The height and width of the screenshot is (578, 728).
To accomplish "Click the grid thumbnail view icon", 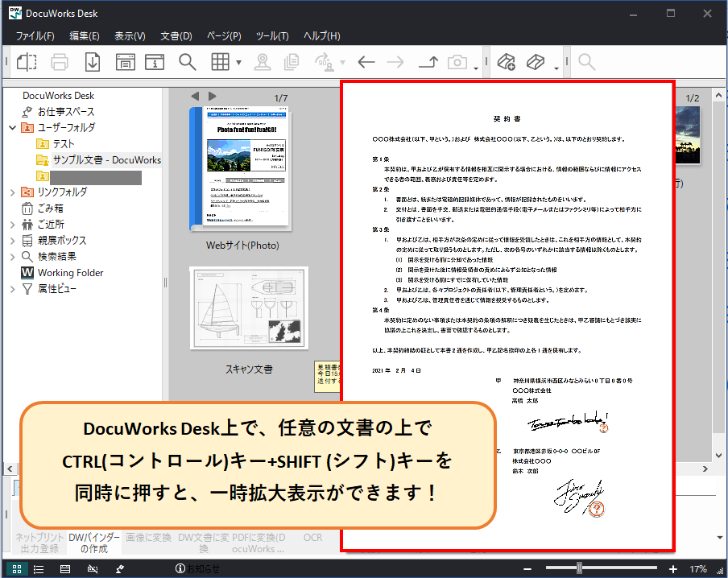I will pyautogui.click(x=220, y=62).
